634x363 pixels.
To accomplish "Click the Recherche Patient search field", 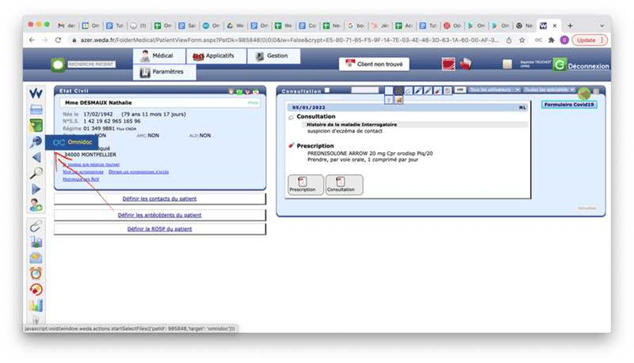I will tap(91, 64).
